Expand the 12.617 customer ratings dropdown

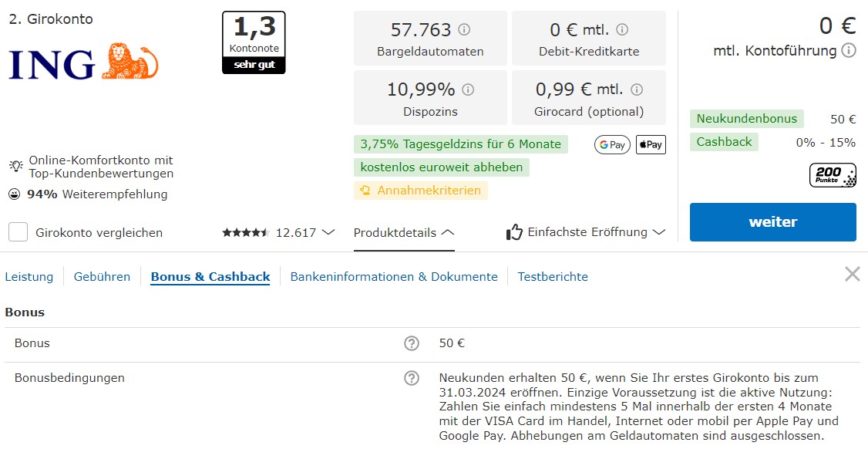pyautogui.click(x=278, y=232)
